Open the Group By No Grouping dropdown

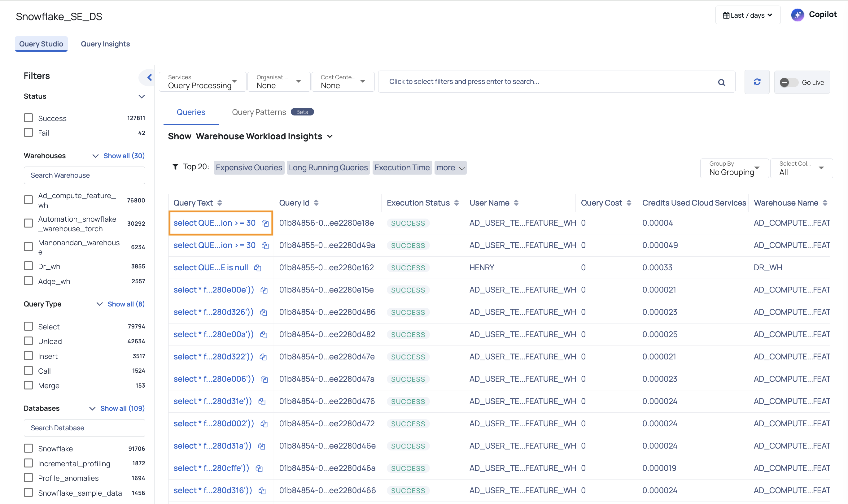(x=734, y=168)
